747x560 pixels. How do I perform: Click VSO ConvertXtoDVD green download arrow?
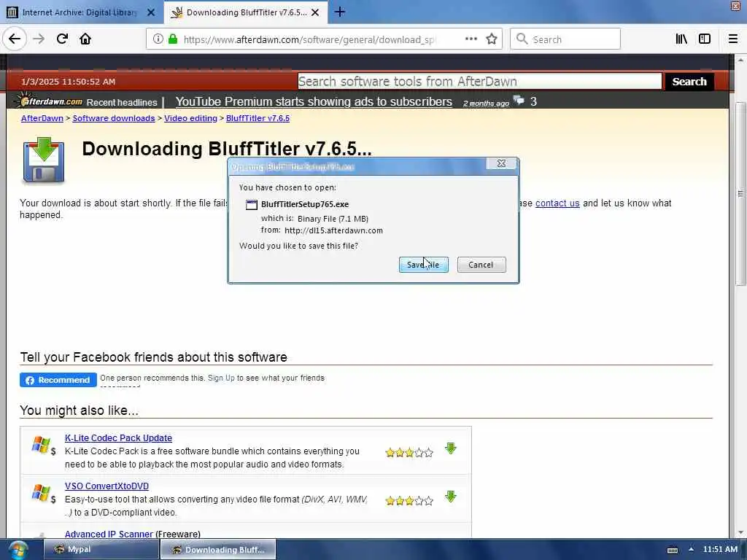(451, 497)
